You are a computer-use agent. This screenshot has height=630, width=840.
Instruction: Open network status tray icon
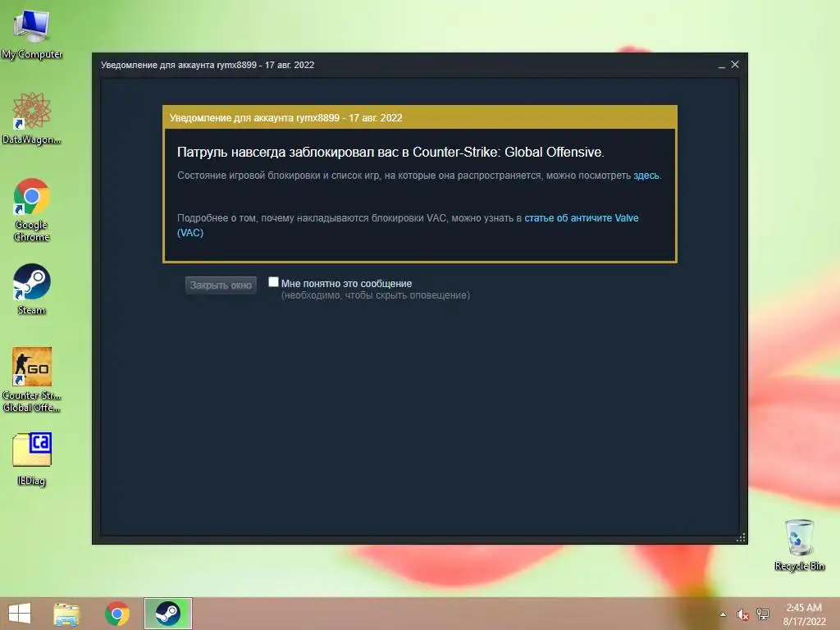click(762, 614)
